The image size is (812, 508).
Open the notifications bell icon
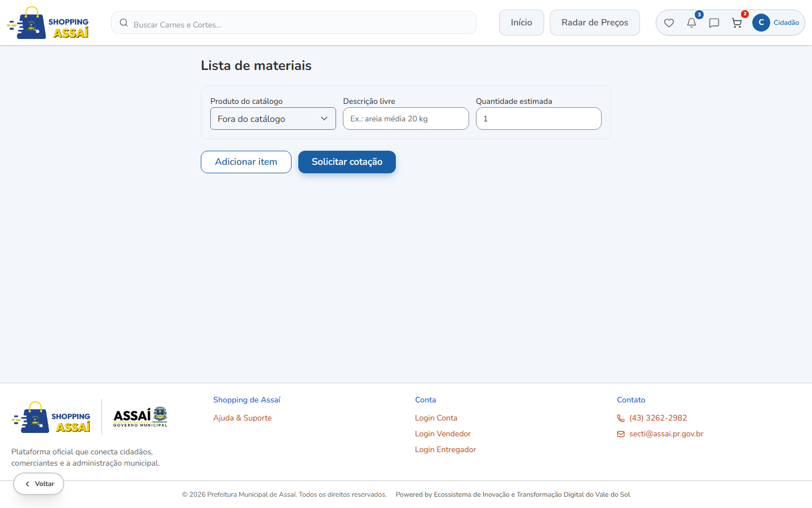pos(691,23)
